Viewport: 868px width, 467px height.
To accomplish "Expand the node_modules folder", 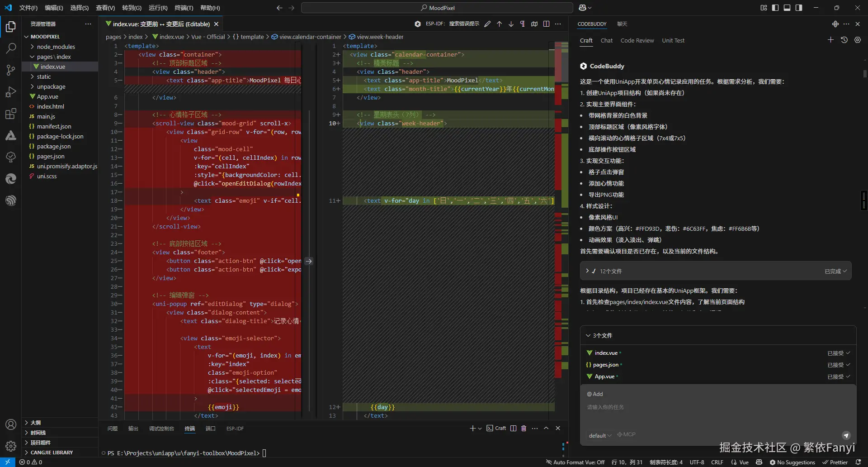I will point(56,47).
